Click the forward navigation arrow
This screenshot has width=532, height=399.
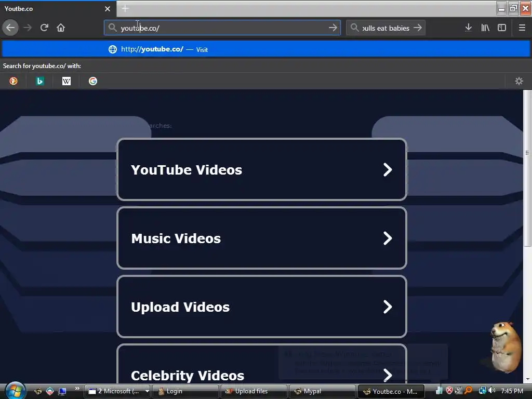pos(28,28)
